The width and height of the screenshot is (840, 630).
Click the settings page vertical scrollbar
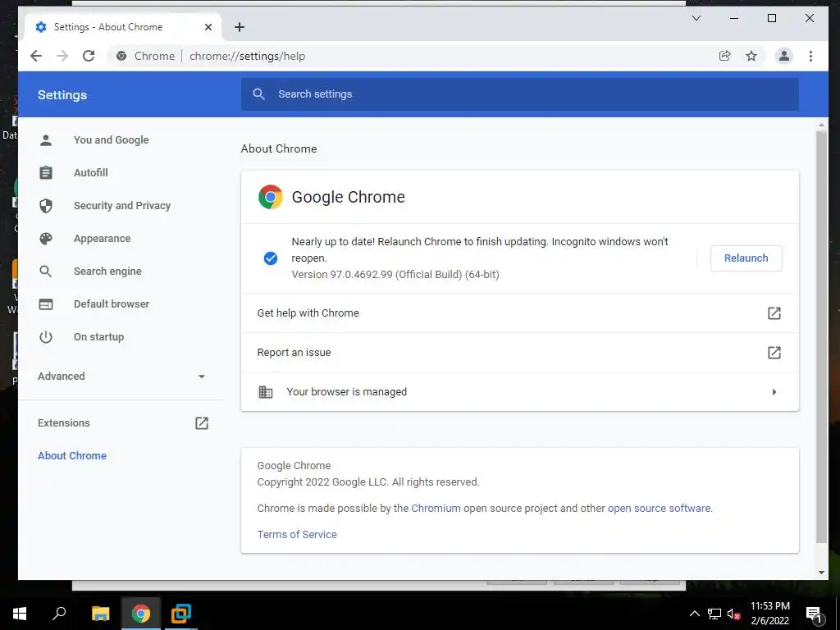821,337
